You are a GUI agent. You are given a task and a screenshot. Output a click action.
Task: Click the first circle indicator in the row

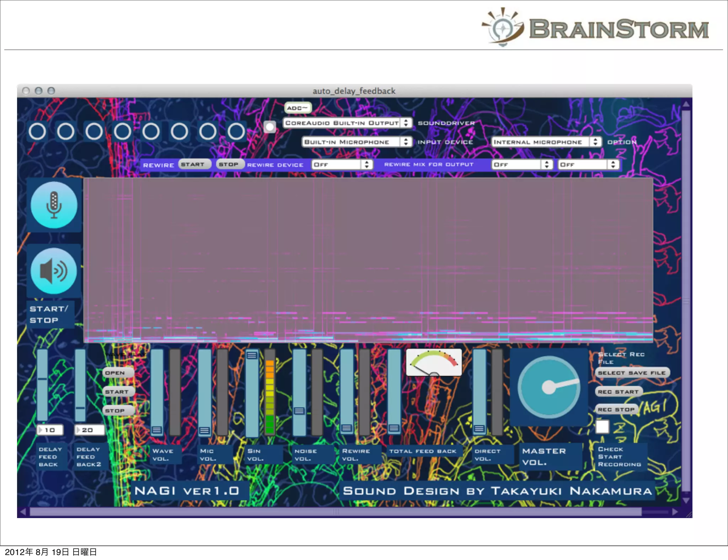coord(37,131)
